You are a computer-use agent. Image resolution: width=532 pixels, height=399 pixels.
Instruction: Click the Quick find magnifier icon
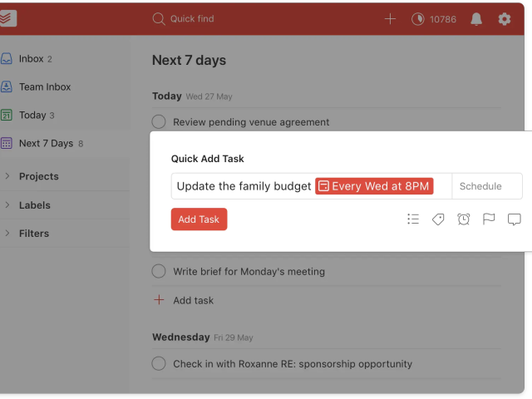(x=159, y=19)
